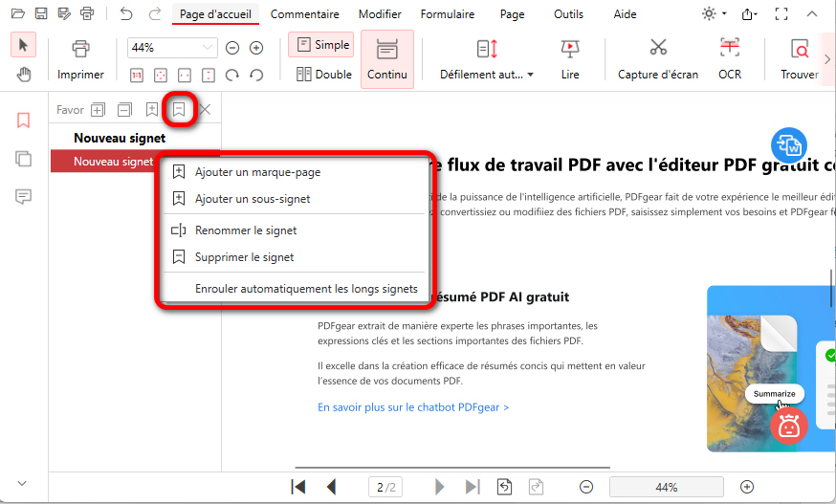Select the arrow cursor tool
Screen dimensions: 836x504
tap(24, 45)
